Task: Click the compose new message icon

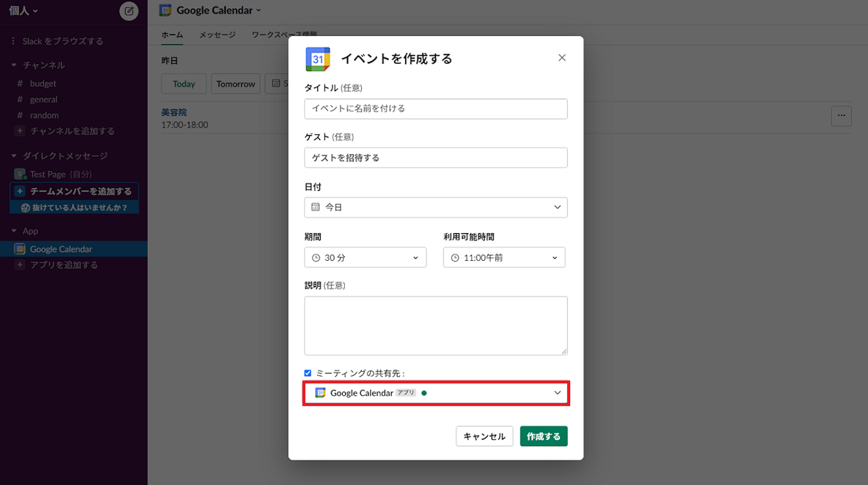Action: pos(129,11)
